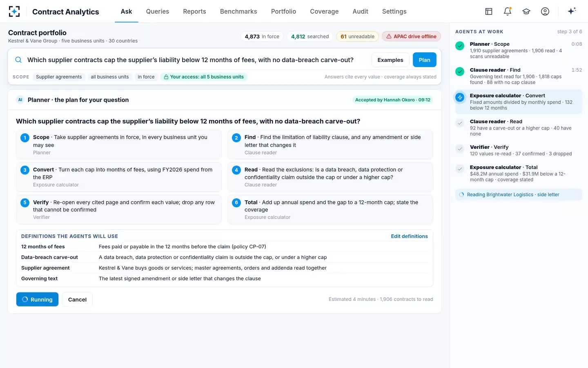Screen dimensions: 588x368
Task: Click the Accepted by Hannah Okoro badge
Action: [x=393, y=100]
